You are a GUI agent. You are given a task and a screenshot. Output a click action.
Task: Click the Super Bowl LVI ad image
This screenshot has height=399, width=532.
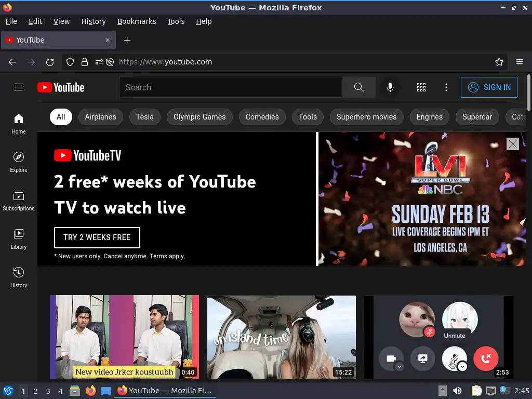422,199
